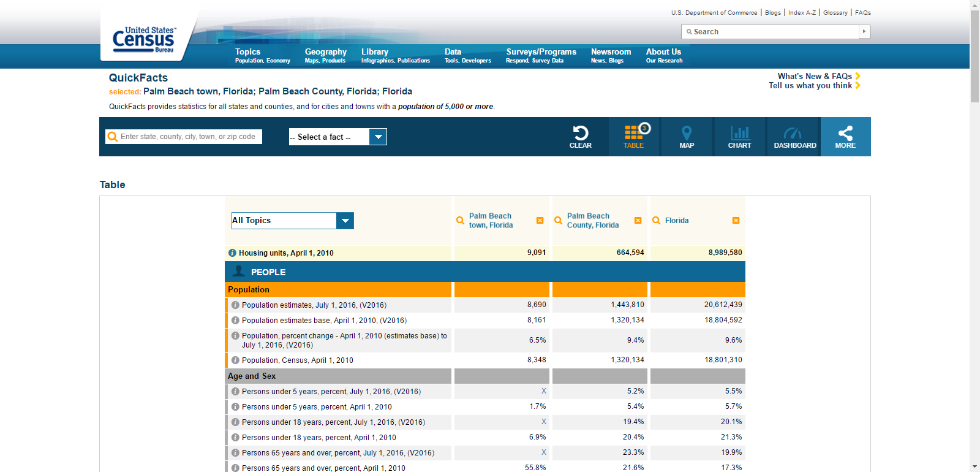Open the FAQs link at top
This screenshot has height=472, width=980.
[863, 12]
